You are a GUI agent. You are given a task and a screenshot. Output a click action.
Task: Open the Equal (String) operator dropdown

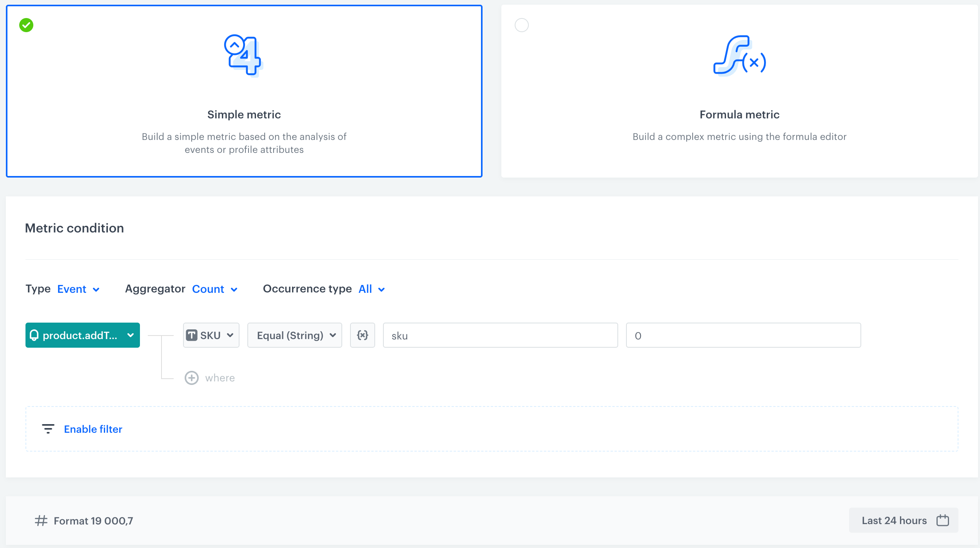pos(294,335)
